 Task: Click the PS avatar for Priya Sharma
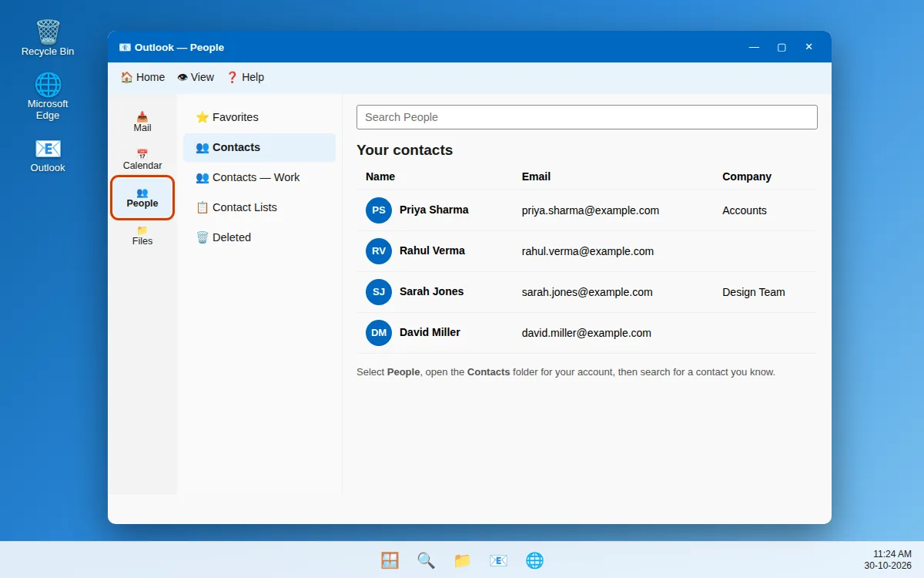coord(379,210)
